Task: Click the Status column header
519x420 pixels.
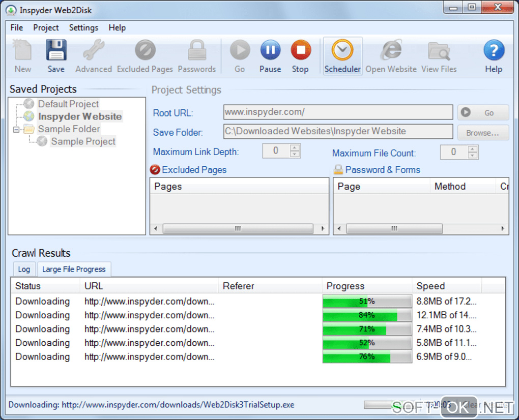Action: tap(46, 286)
